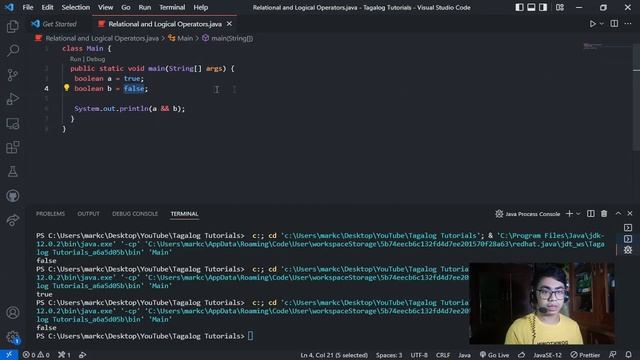The image size is (640, 360).
Task: Open notifications bell in status bar
Action: [629, 355]
